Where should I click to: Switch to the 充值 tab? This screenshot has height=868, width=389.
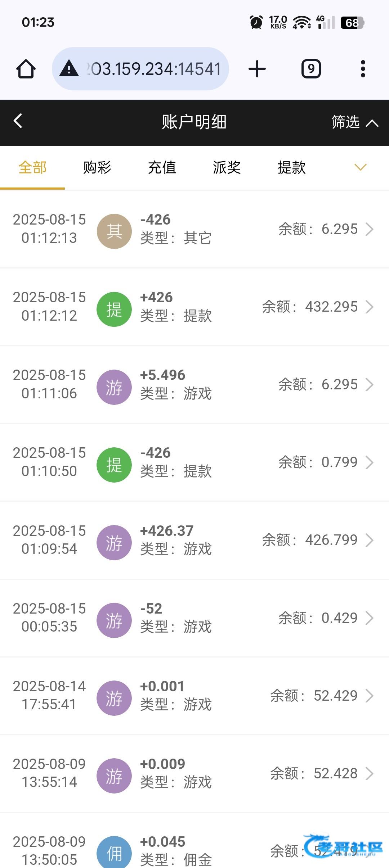coord(162,168)
